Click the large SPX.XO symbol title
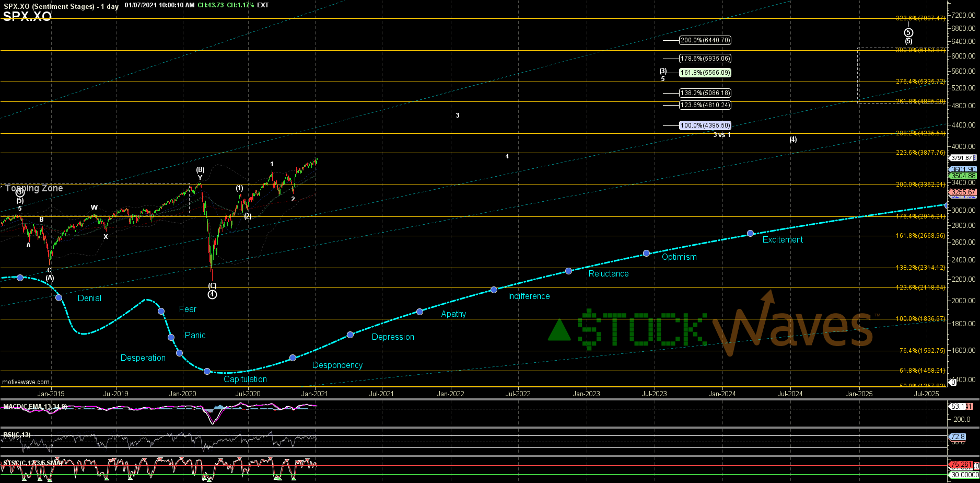The height and width of the screenshot is (483, 980). (27, 17)
